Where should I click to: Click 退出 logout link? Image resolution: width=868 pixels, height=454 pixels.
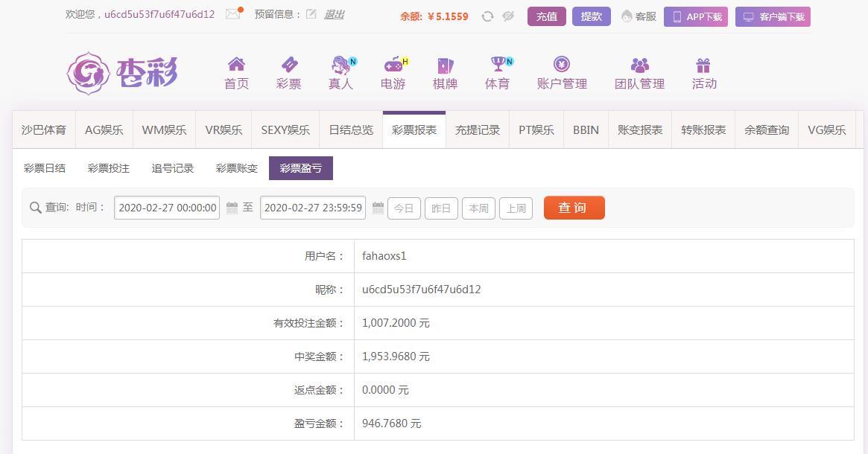tap(334, 14)
